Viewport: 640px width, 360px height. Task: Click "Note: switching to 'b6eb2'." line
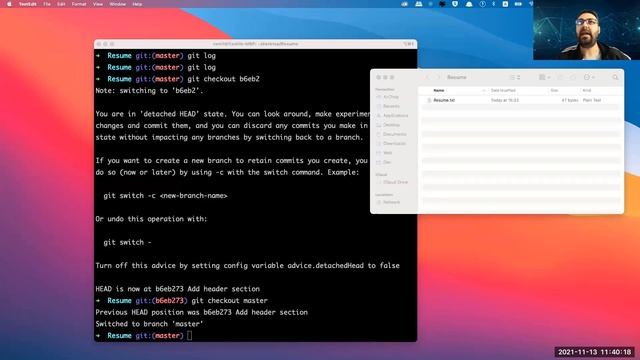[149, 91]
